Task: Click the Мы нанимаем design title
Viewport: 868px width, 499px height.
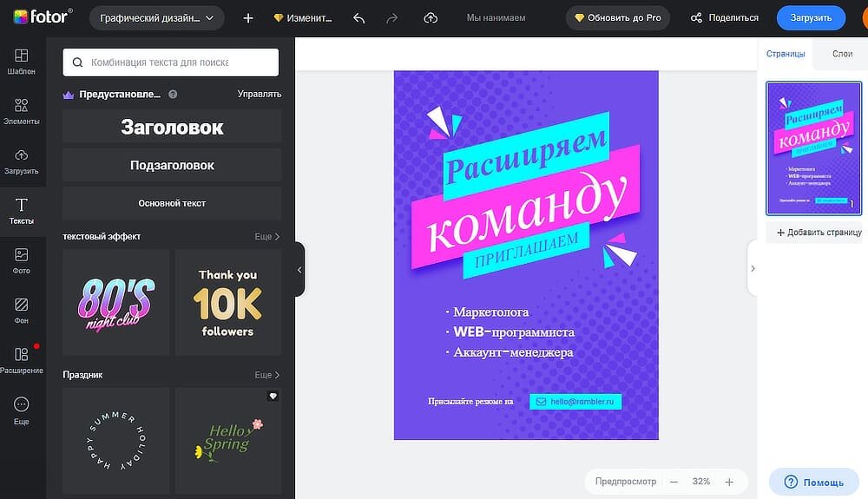Action: click(496, 17)
